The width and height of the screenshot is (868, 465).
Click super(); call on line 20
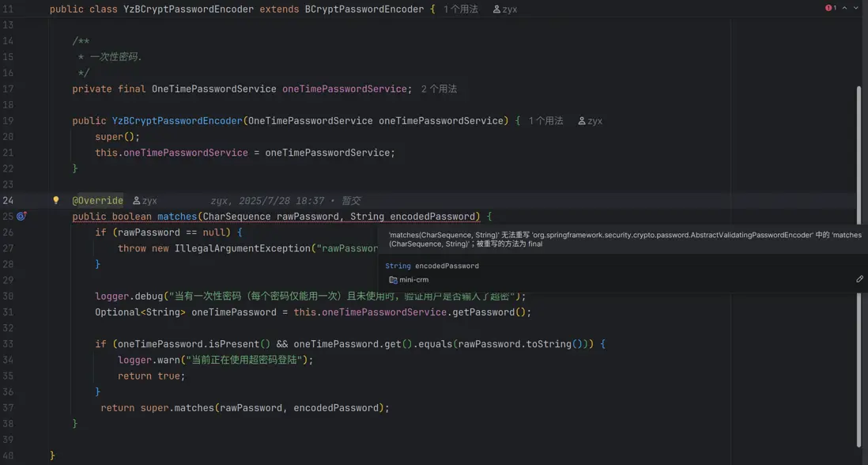point(118,137)
